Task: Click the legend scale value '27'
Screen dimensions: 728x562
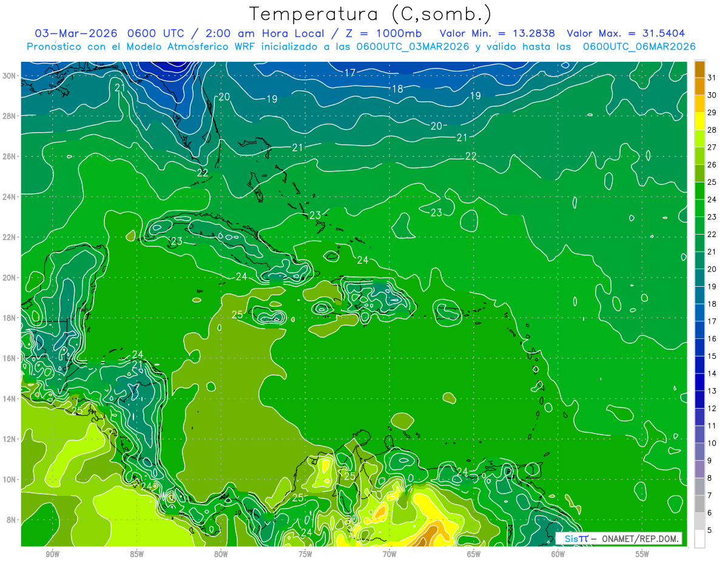Action: (712, 147)
